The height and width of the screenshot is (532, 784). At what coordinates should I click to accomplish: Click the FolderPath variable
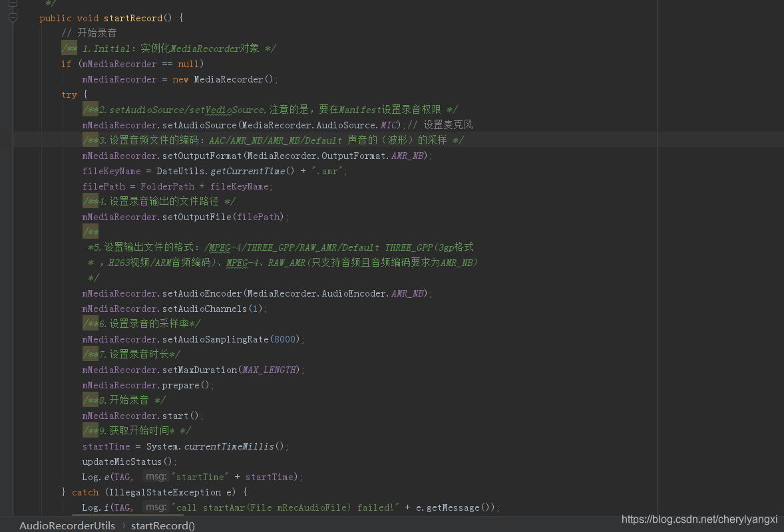(x=168, y=186)
